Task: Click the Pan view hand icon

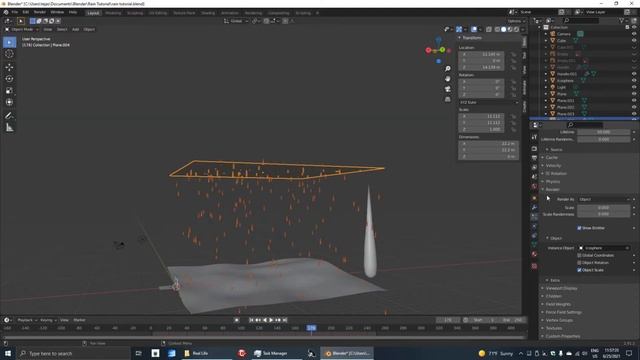Action: pos(448,78)
